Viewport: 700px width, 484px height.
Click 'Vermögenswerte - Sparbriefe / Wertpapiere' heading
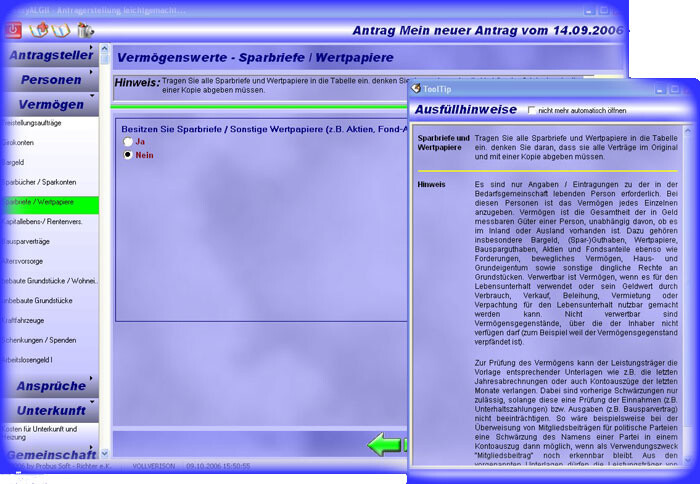[255, 58]
